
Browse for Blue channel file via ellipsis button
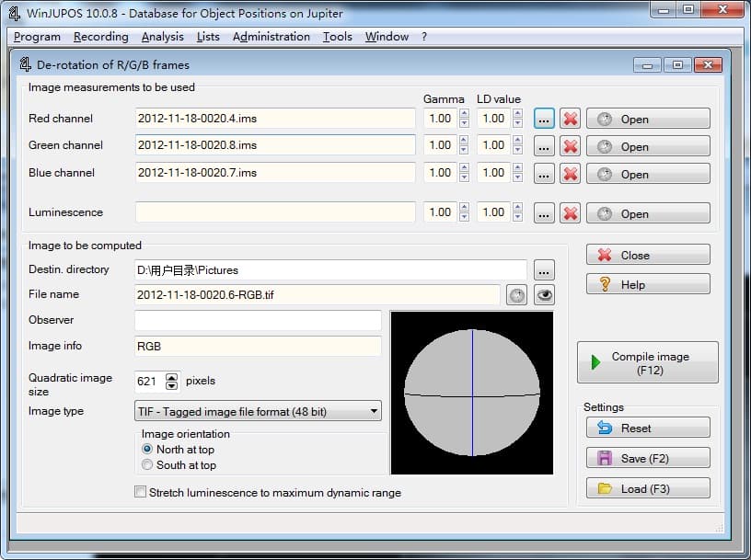point(544,173)
